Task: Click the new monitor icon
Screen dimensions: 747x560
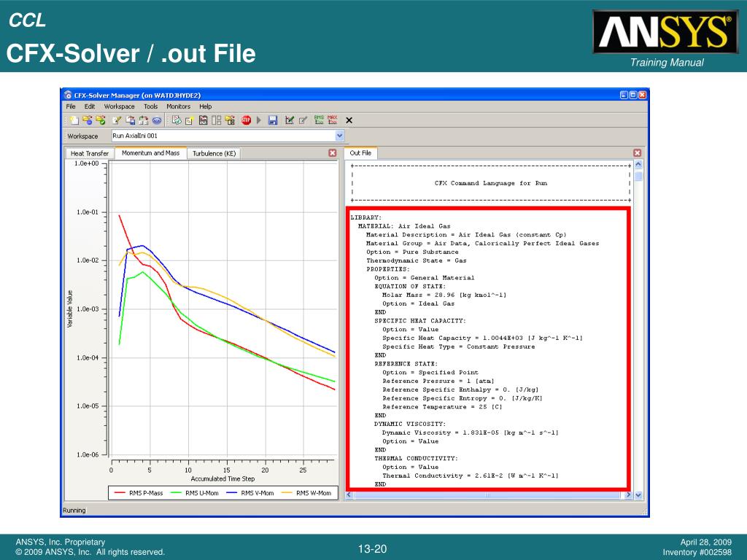Action: click(x=190, y=120)
